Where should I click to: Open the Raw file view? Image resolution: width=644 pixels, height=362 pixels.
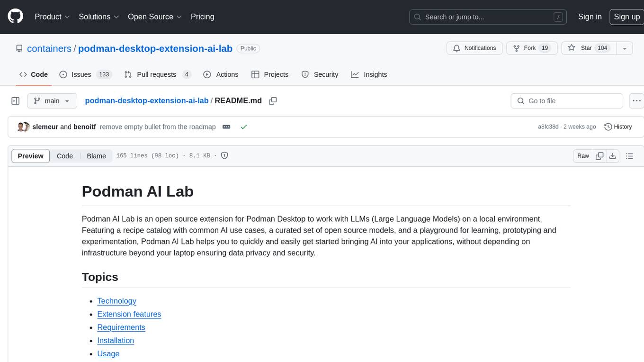point(583,156)
